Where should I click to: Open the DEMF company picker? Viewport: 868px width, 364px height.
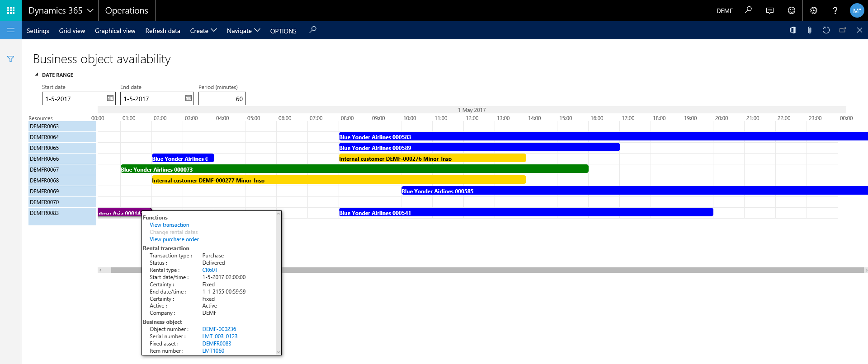click(x=724, y=11)
